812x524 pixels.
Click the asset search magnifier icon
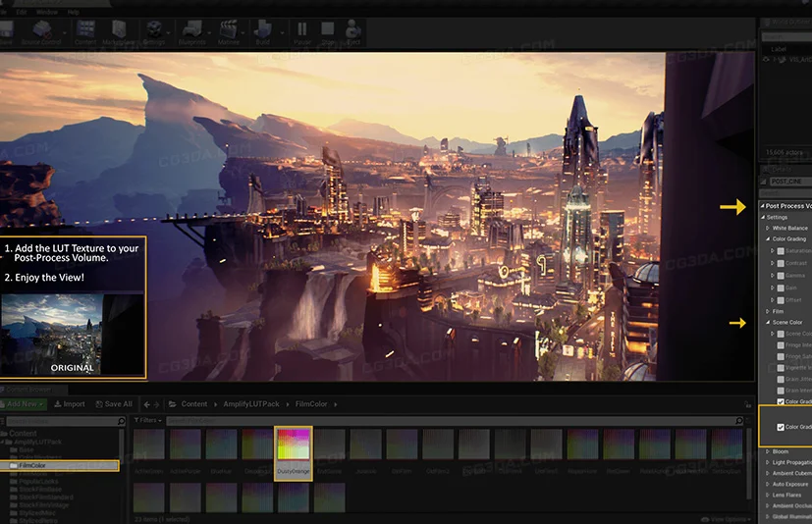(739, 420)
